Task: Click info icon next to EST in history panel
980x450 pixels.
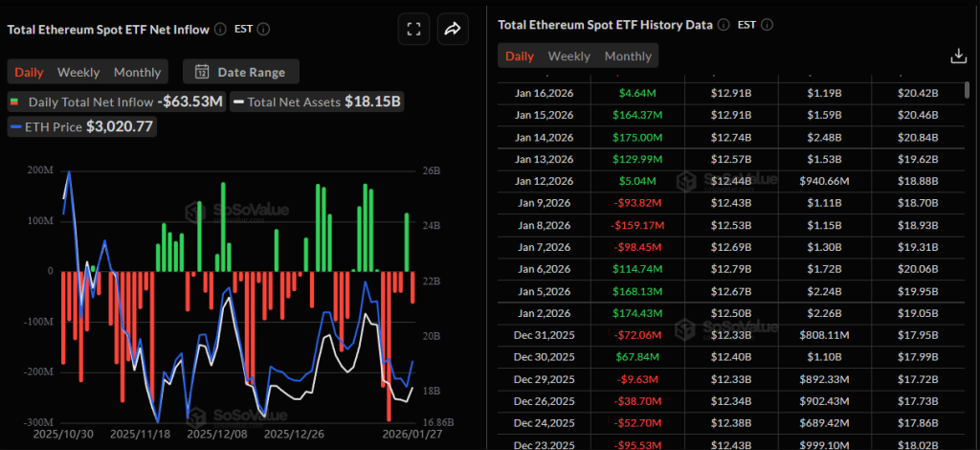Action: (768, 25)
